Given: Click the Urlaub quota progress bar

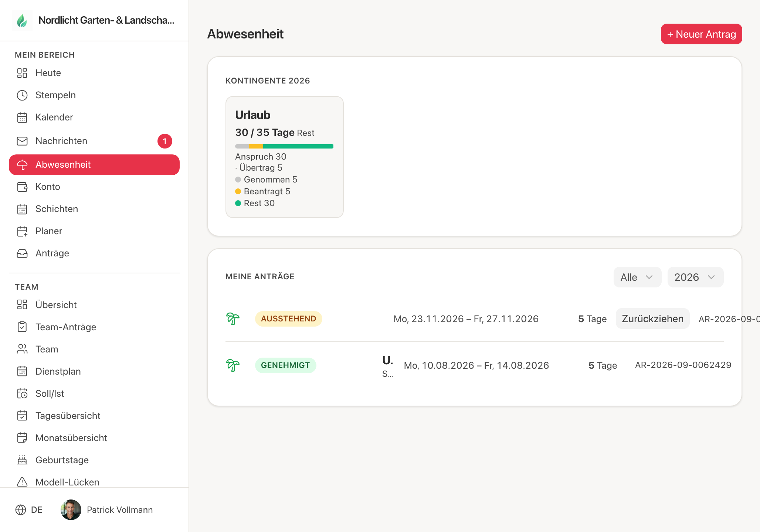Looking at the screenshot, I should [284, 146].
